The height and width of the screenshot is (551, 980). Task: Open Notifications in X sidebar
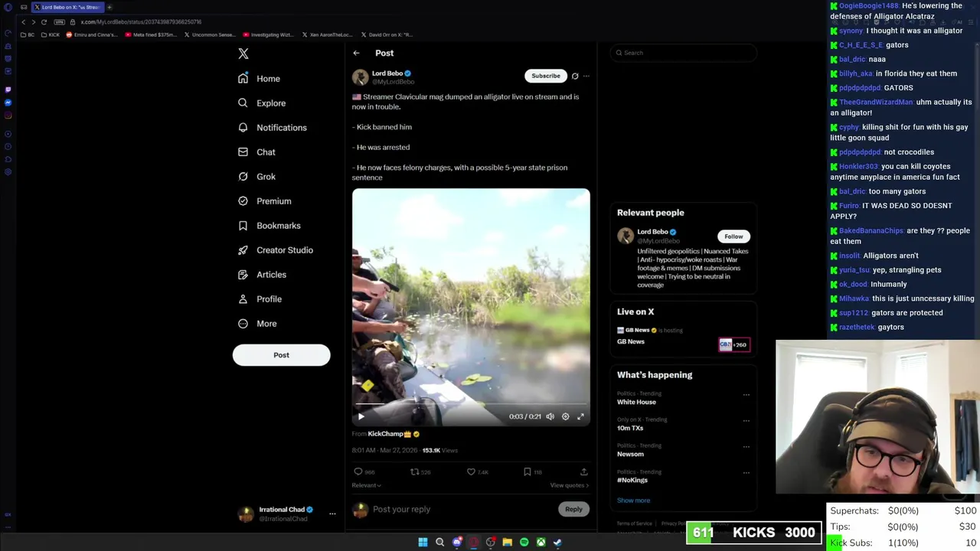point(272,128)
